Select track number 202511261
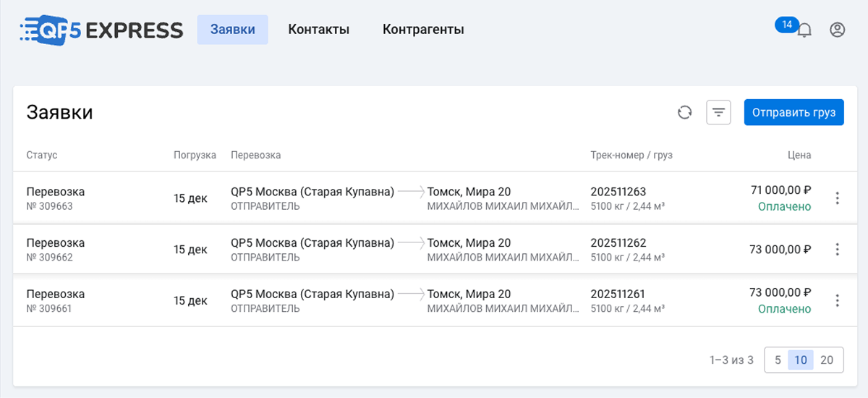The height and width of the screenshot is (398, 868). coord(618,294)
